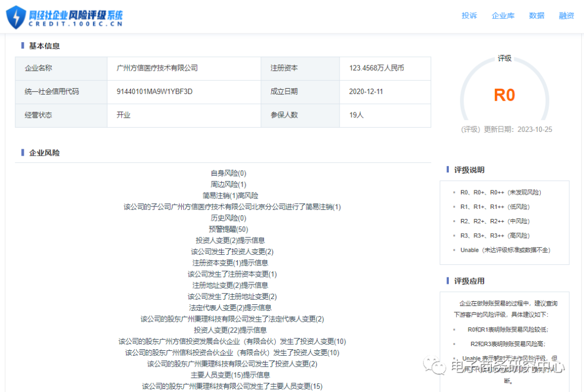Expand 历史风险(0) risk details
The height and width of the screenshot is (392, 584).
[228, 218]
